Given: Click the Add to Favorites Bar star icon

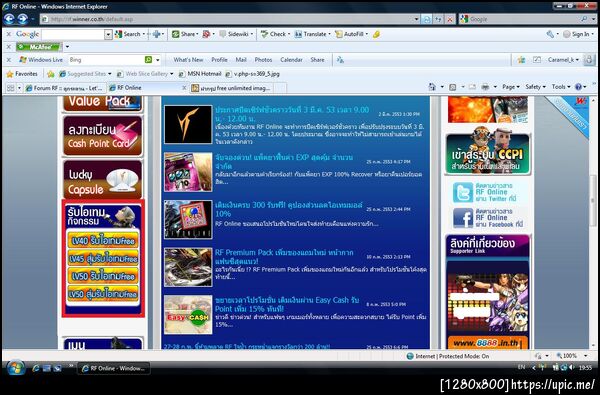Looking at the screenshot, I should 51,74.
